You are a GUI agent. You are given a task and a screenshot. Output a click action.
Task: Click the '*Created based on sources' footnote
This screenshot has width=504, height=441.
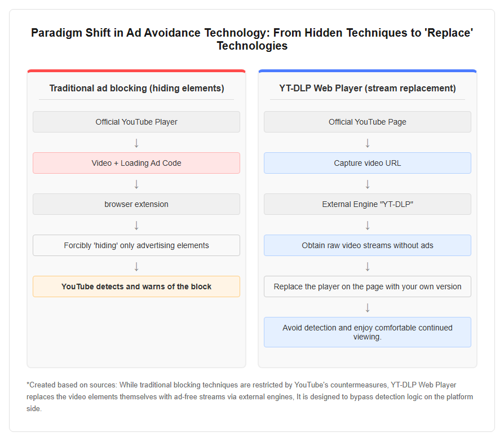[250, 396]
